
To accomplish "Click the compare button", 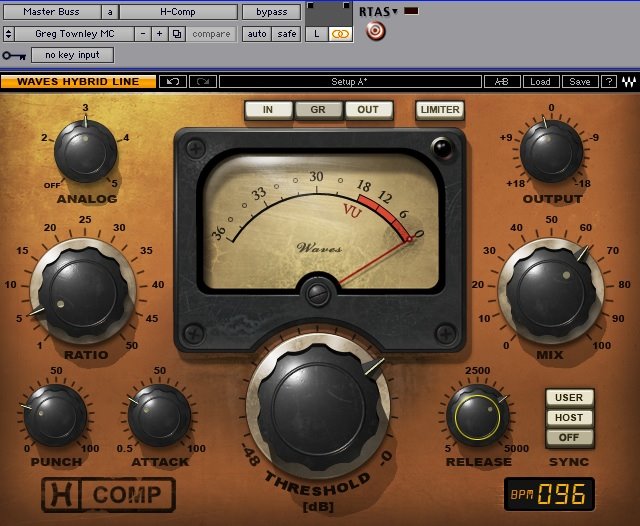I will point(211,34).
